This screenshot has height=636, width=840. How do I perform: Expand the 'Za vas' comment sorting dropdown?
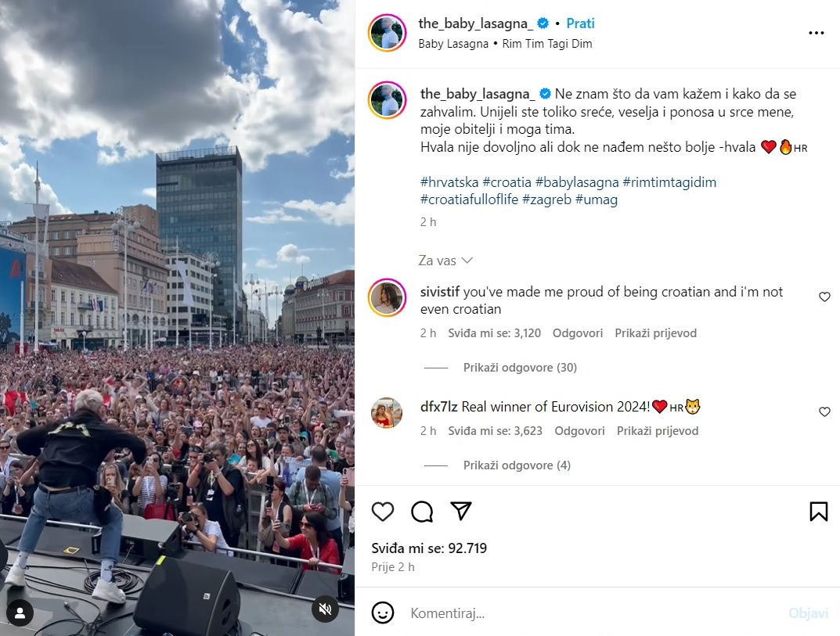445,261
